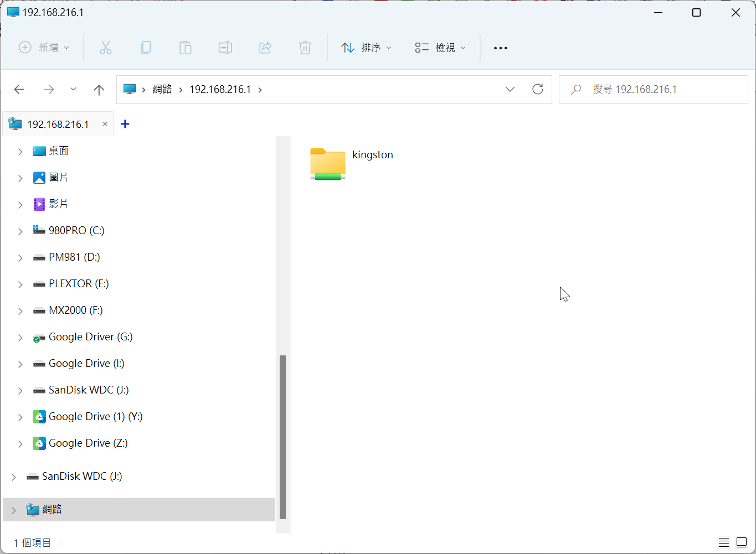756x554 pixels.
Task: Open a new tab with plus button
Action: pos(125,124)
